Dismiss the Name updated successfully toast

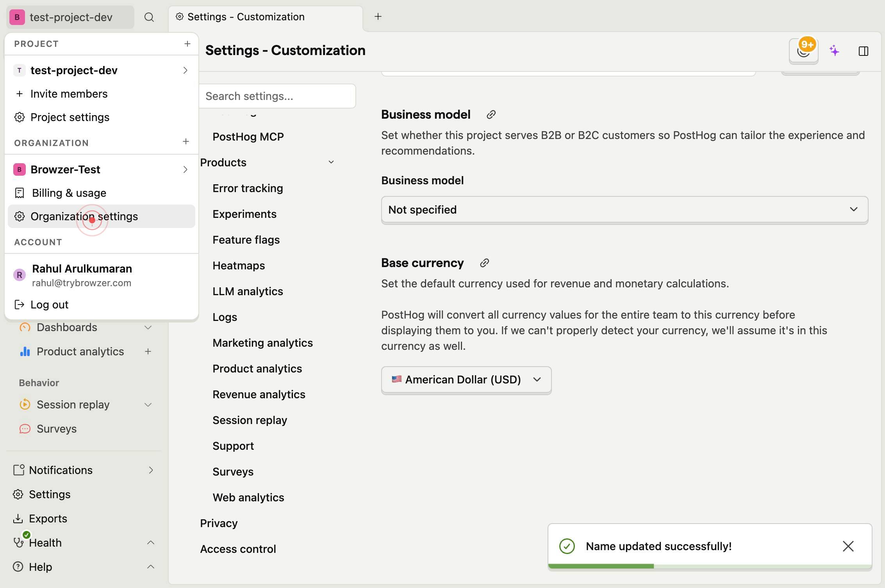point(848,546)
